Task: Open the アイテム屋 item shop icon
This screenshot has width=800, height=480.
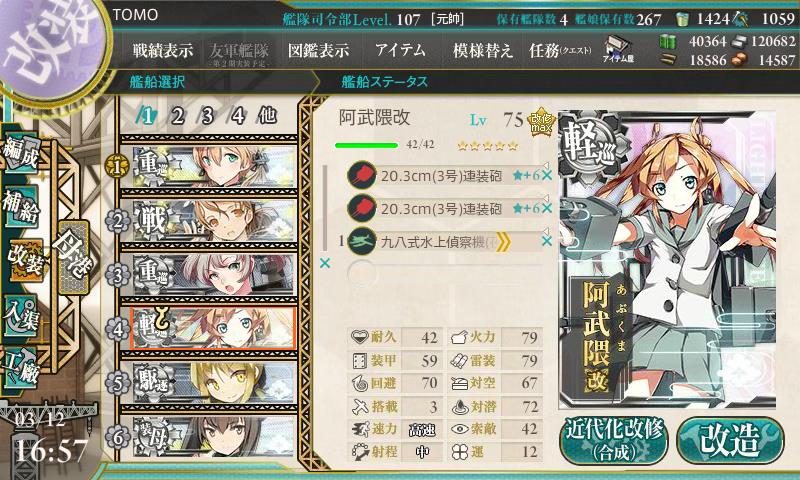Action: (x=618, y=50)
